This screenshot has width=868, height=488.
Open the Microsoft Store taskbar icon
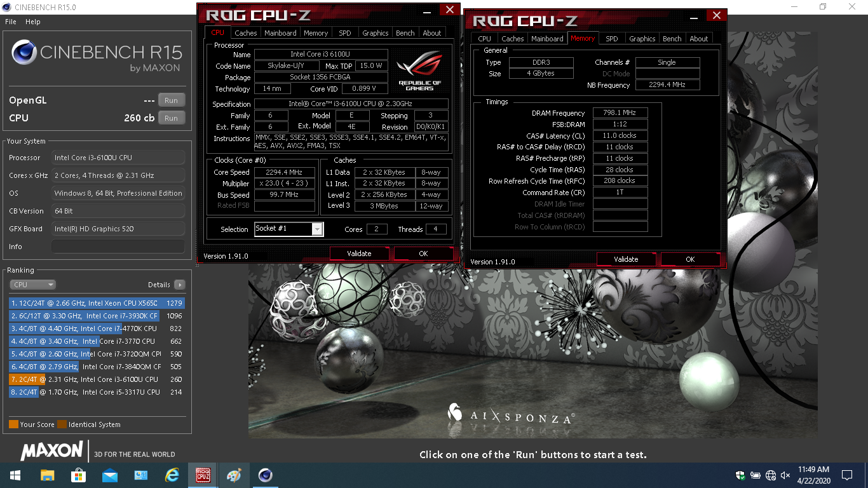tap(78, 475)
